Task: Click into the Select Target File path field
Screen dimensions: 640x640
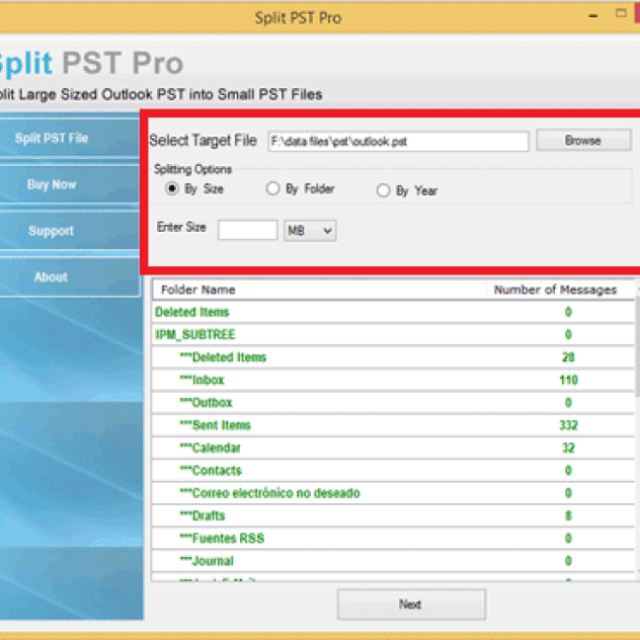Action: click(398, 141)
